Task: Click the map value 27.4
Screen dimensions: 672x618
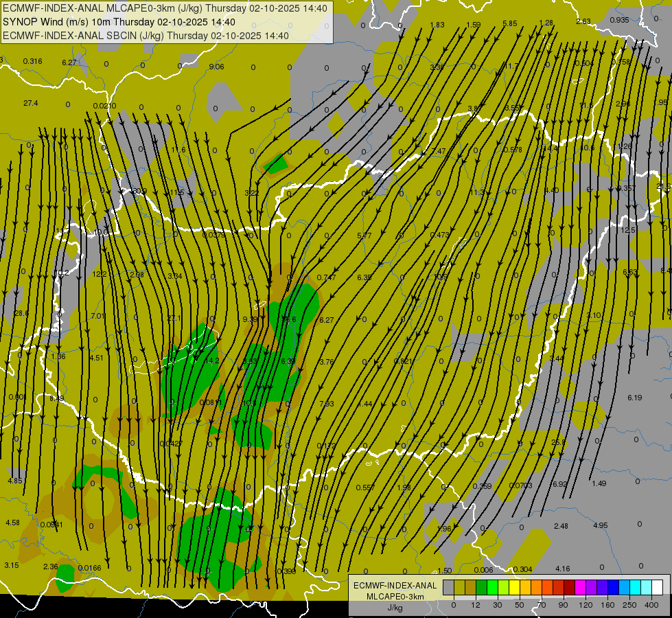Action: (x=30, y=104)
